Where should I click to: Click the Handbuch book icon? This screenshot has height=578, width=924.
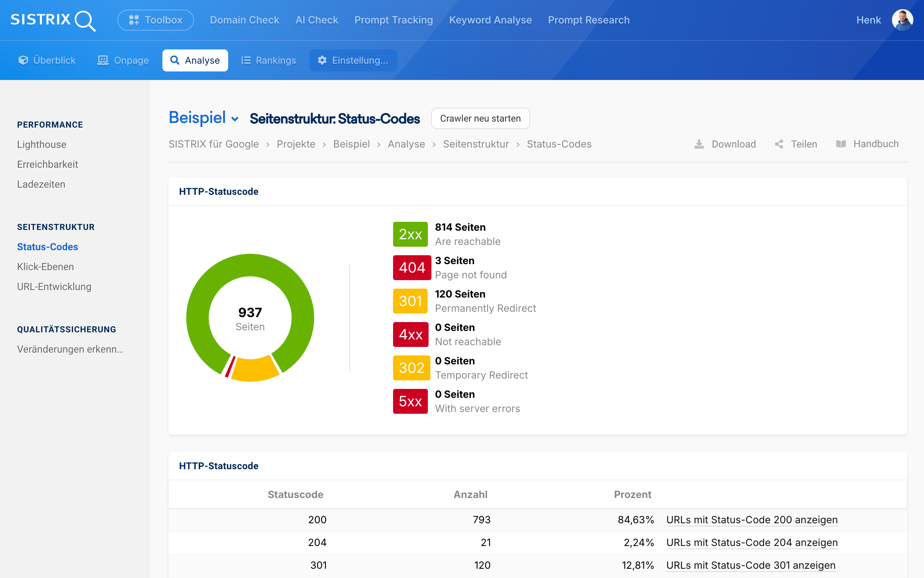[x=841, y=144]
